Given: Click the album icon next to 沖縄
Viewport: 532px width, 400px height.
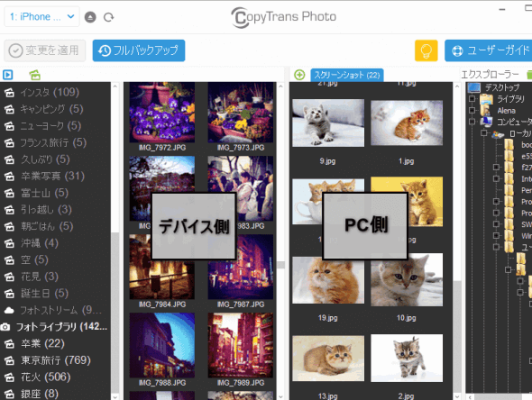Looking at the screenshot, I should [9, 243].
